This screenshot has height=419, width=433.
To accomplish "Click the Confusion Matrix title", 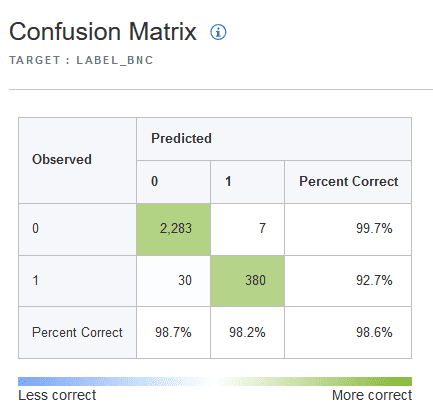I will pos(103,32).
